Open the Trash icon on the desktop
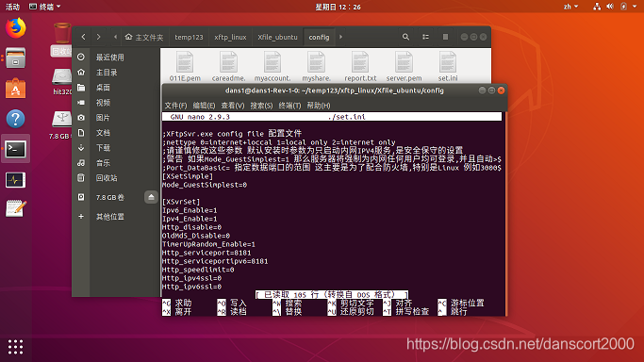This screenshot has height=362, width=644. point(62,39)
